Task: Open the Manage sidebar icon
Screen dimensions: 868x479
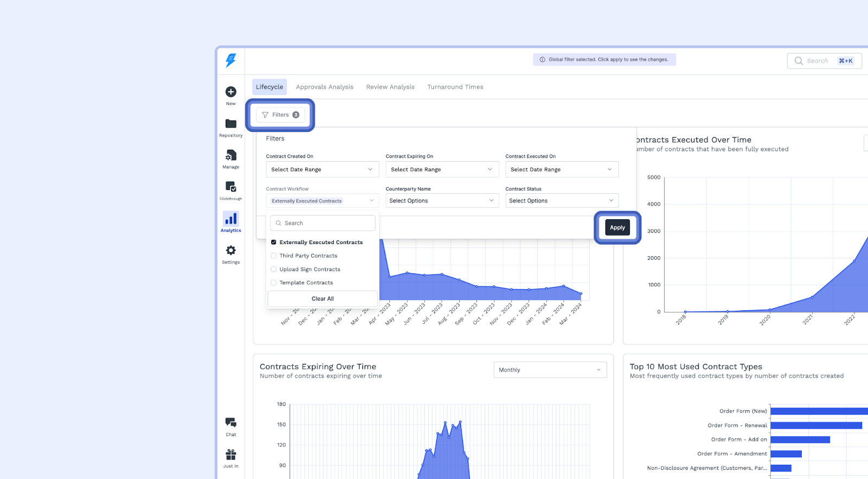Action: coord(231,156)
